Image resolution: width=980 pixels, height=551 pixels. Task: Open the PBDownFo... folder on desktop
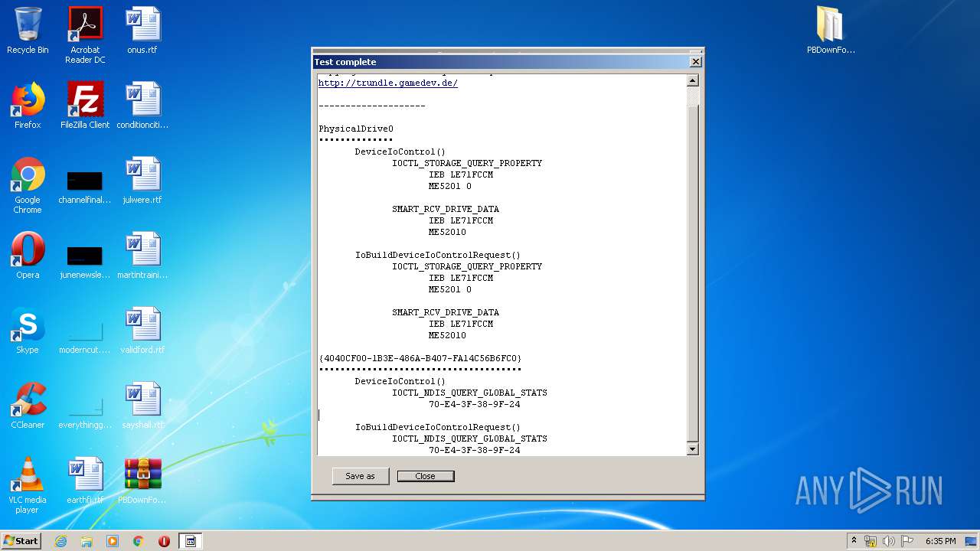click(831, 31)
